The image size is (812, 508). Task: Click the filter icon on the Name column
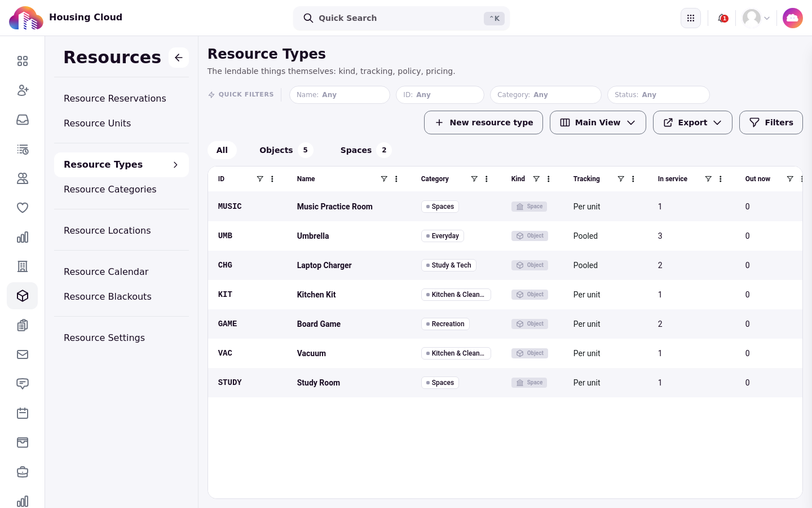tap(384, 179)
